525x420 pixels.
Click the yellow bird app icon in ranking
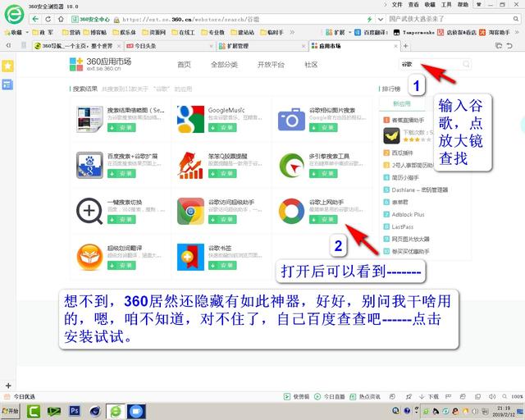click(x=391, y=135)
